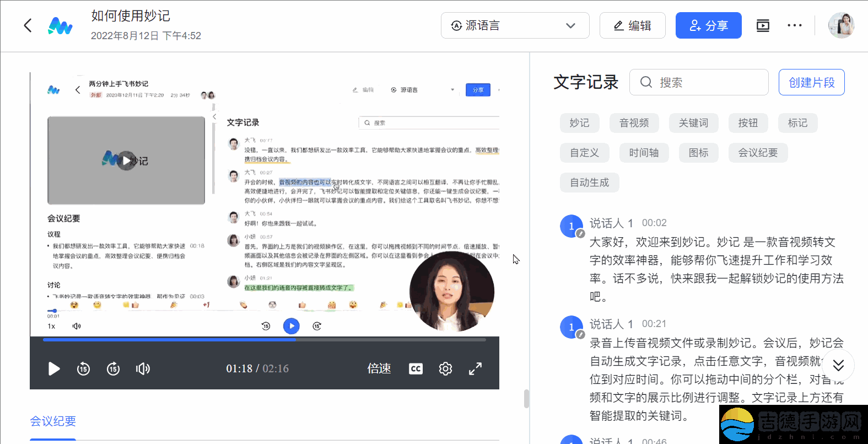The width and height of the screenshot is (868, 444).
Task: Click the vertical scrollbar beside the video
Action: (x=526, y=399)
